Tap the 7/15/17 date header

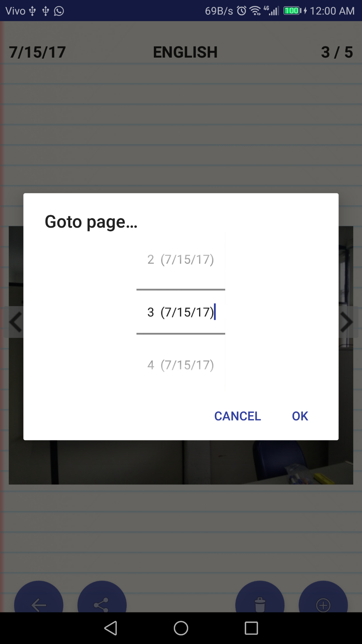(x=37, y=52)
